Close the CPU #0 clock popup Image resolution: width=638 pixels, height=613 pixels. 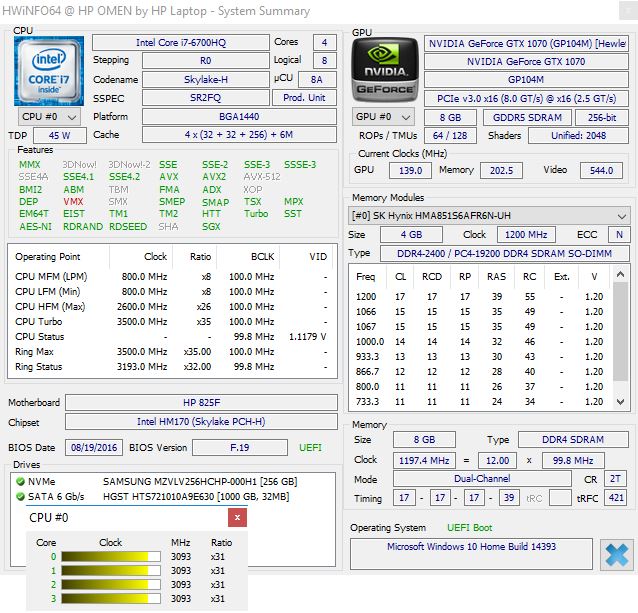(x=237, y=517)
